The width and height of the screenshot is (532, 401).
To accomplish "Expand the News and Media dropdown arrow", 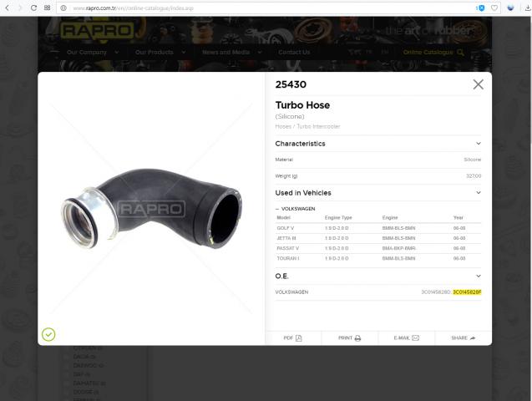I will coord(260,53).
